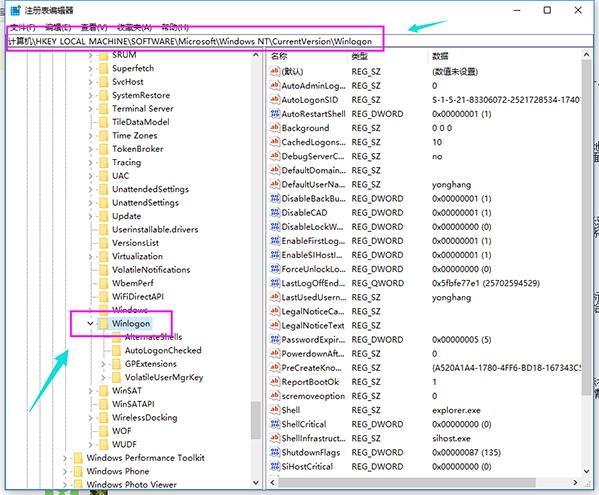Click the DWORD icon of AutoRestartShell value
This screenshot has height=495, width=599.
(x=274, y=114)
